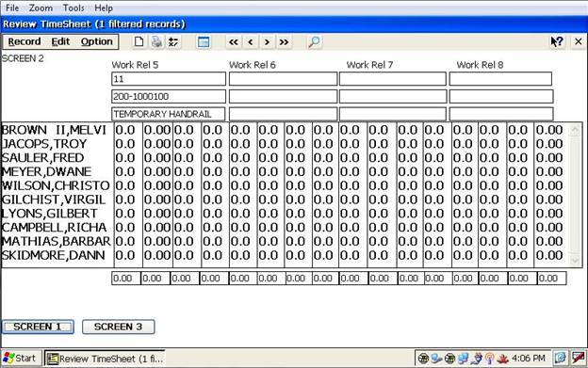
Task: Click the magnifying glass search icon
Action: tap(314, 42)
